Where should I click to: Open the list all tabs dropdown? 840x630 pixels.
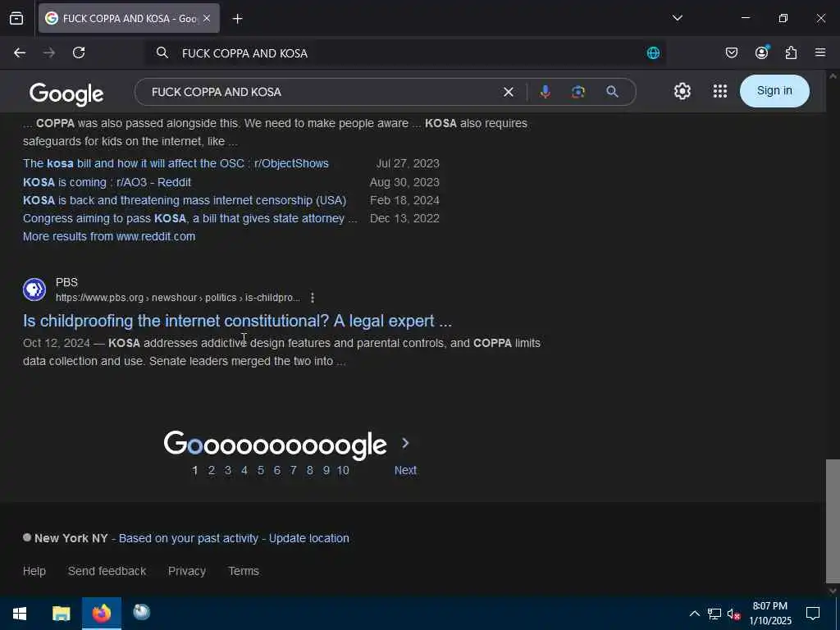(677, 18)
